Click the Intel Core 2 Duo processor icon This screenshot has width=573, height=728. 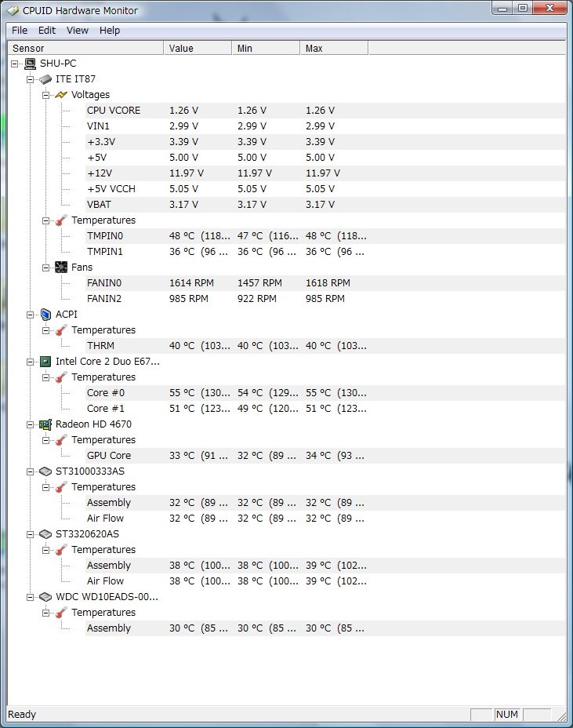(x=45, y=362)
